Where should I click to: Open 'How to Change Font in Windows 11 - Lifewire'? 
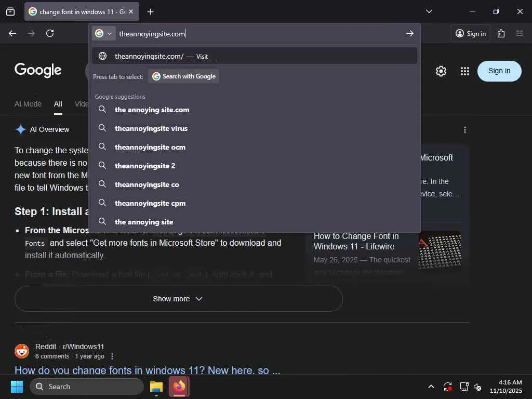(356, 241)
